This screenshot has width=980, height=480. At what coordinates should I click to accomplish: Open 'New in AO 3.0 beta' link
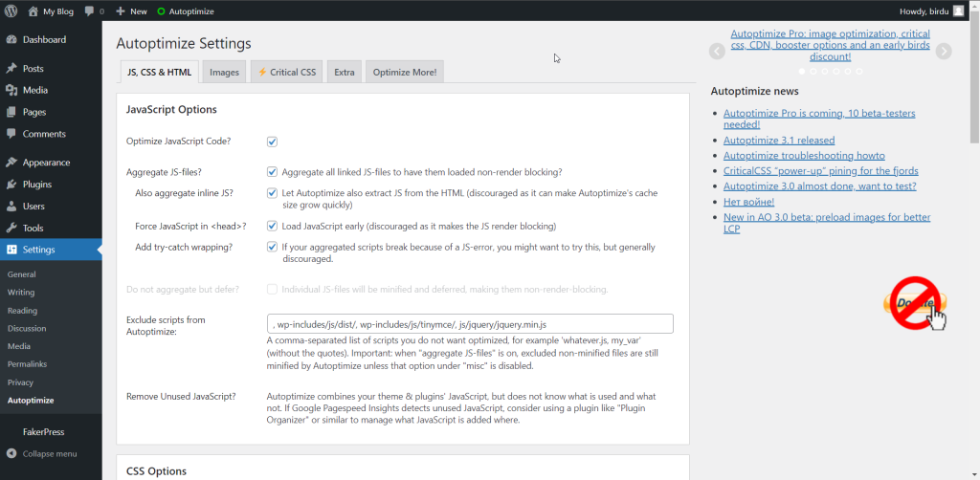pyautogui.click(x=827, y=223)
